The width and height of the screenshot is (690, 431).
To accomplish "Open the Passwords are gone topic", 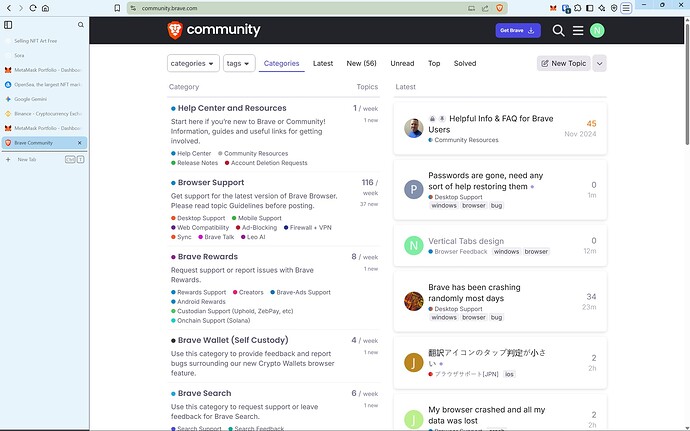I will click(485, 181).
